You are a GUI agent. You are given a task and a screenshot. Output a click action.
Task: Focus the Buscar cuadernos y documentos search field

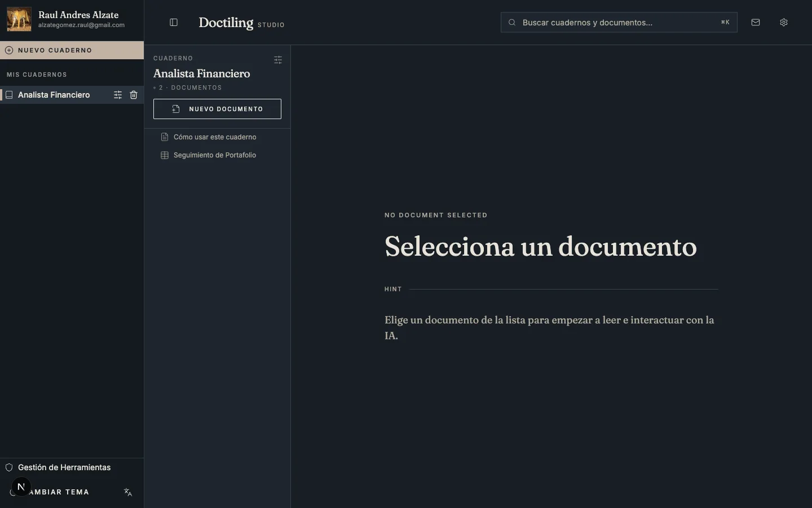point(619,23)
